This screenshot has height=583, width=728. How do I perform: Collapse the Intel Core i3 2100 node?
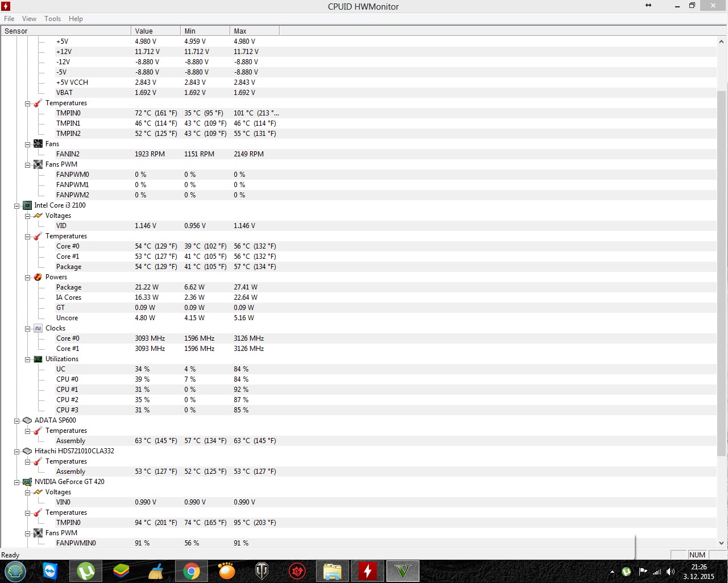coord(17,206)
